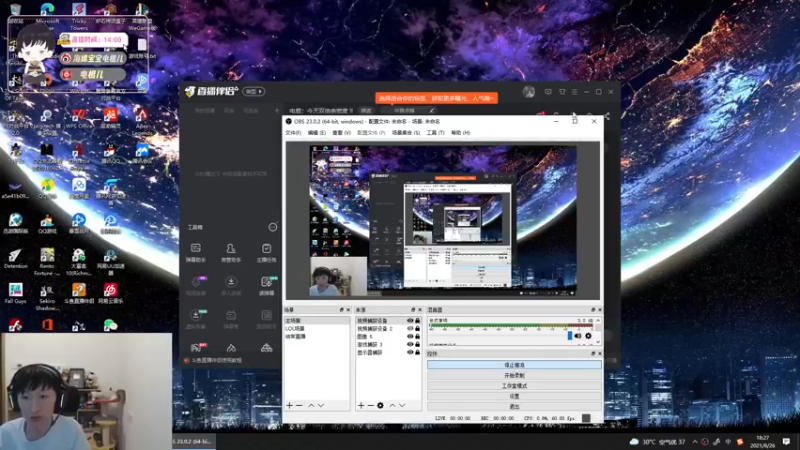Open the 工具(T) menu in OBS
Screen dimensions: 800x450
(x=435, y=133)
